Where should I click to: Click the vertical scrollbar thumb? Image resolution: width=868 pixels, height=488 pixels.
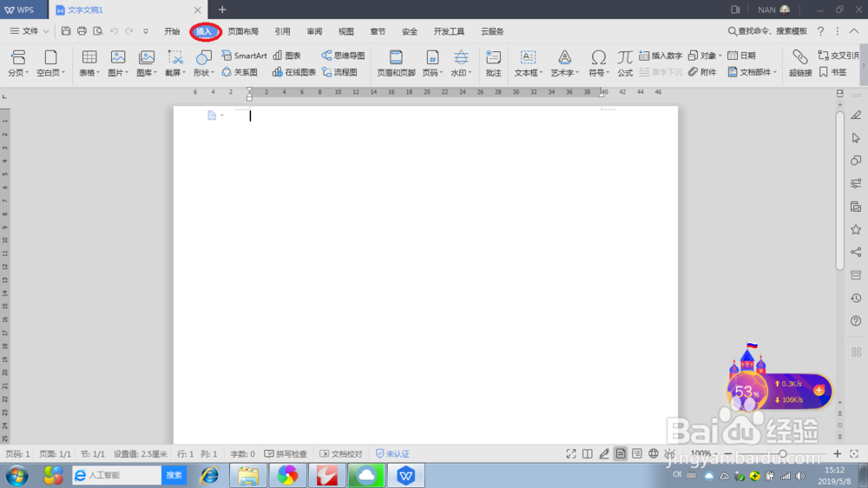(x=839, y=191)
